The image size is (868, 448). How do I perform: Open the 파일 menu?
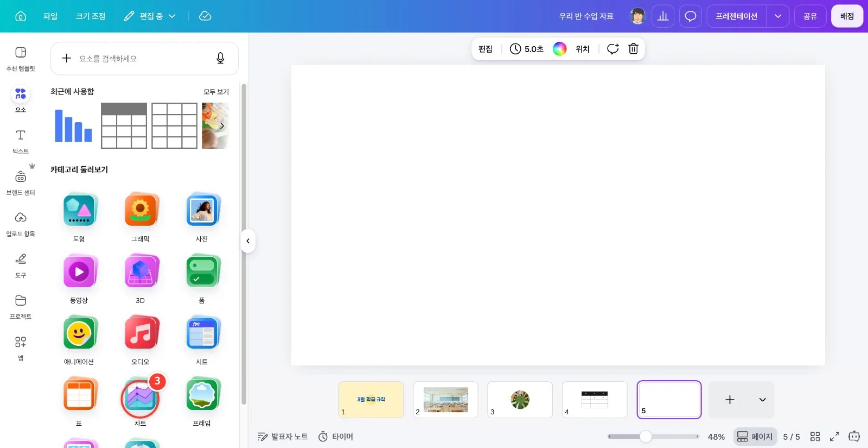coord(50,16)
